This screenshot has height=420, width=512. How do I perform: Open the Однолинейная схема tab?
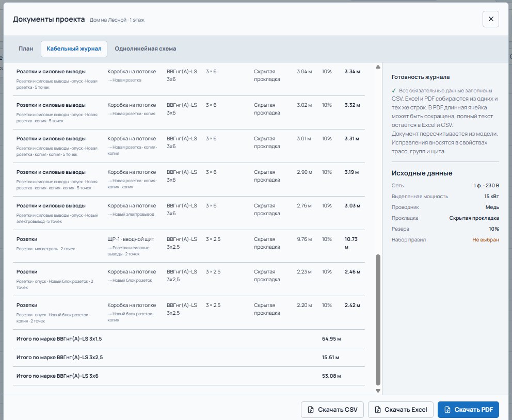coord(146,49)
